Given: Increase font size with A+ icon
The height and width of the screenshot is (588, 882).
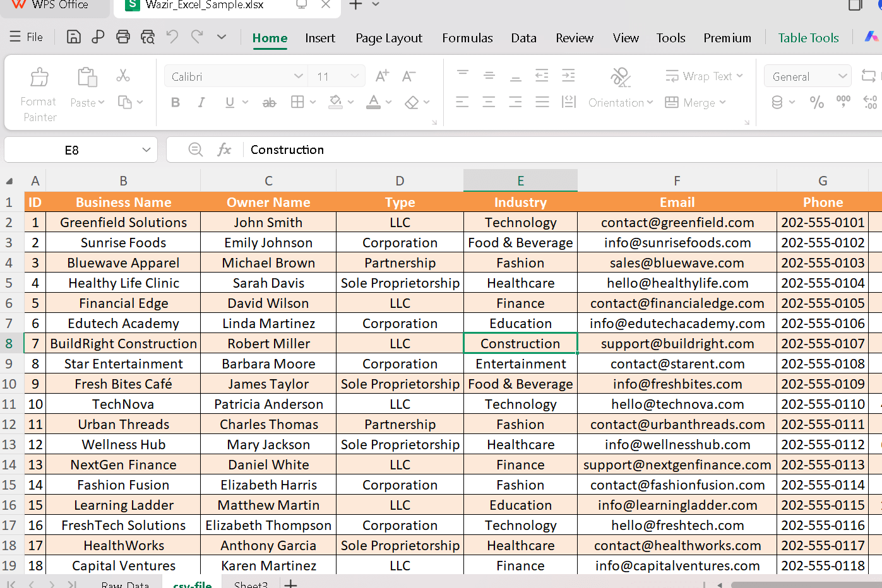Looking at the screenshot, I should (x=383, y=76).
